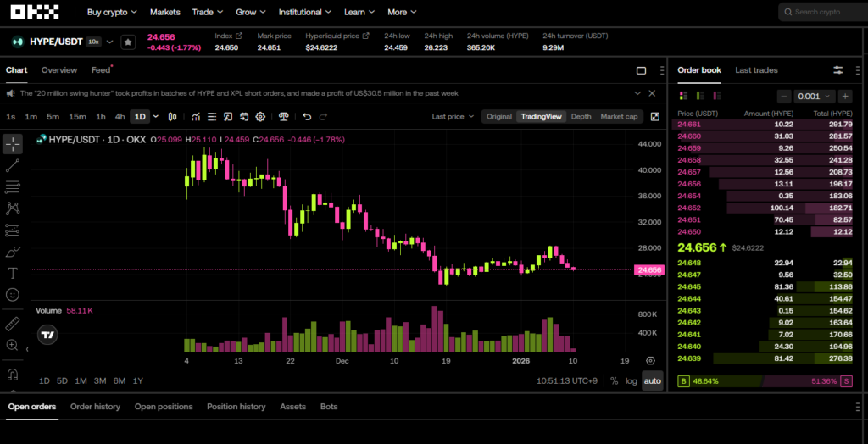Select the ruler measure tool
The image size is (868, 444).
point(13,324)
